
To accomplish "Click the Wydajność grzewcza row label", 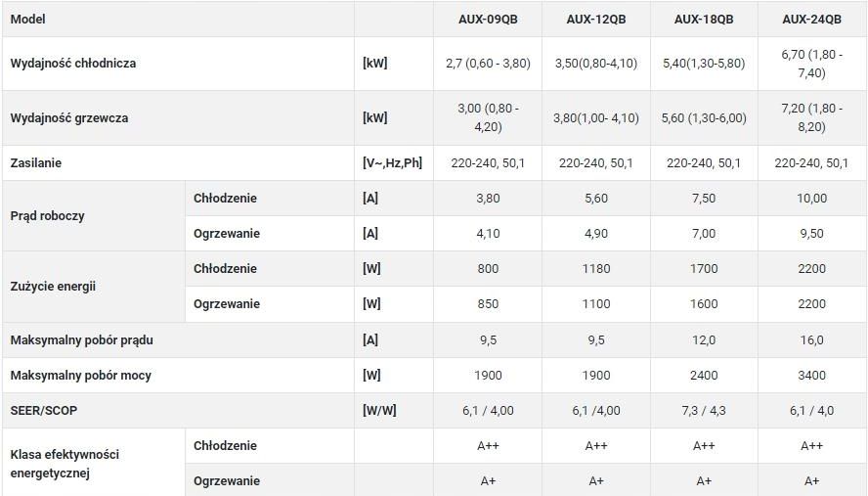I will (69, 118).
